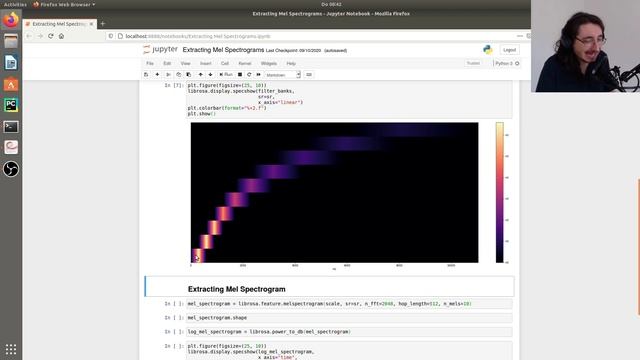Screen dimensions: 640x360
Task: Rename the notebook title Extracting Mel Spectrograms
Action: (x=223, y=50)
